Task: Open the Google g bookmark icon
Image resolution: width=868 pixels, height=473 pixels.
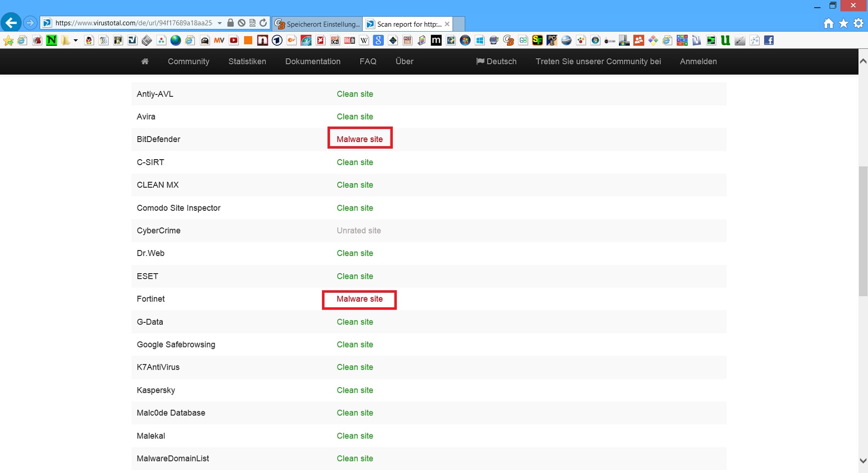Action: 379,41
